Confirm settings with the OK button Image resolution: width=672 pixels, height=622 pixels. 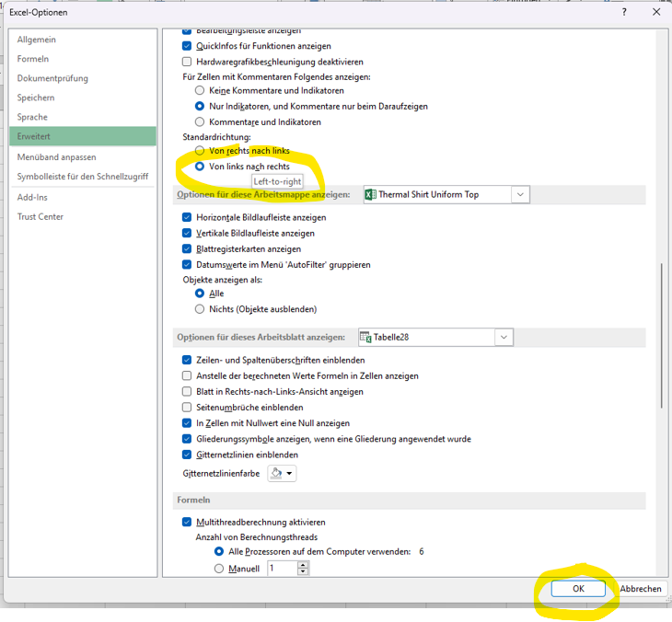click(578, 589)
